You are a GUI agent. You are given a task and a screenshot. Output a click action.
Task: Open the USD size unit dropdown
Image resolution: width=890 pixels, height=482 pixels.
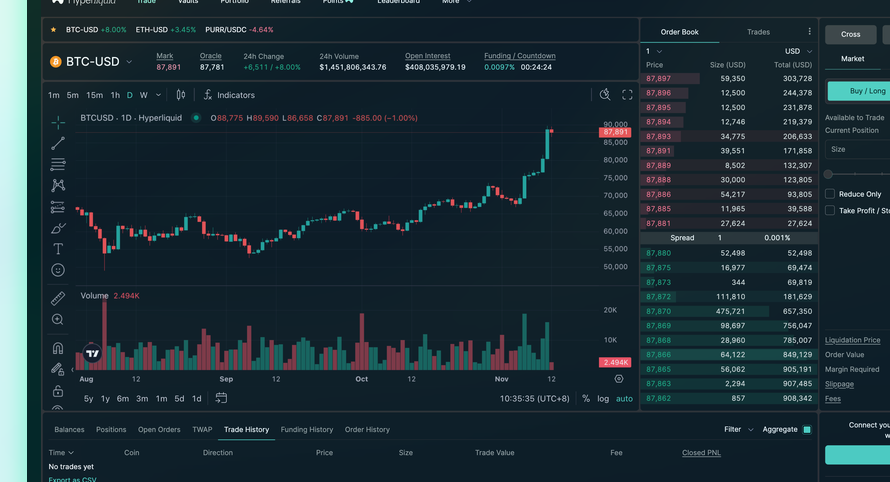tap(799, 51)
